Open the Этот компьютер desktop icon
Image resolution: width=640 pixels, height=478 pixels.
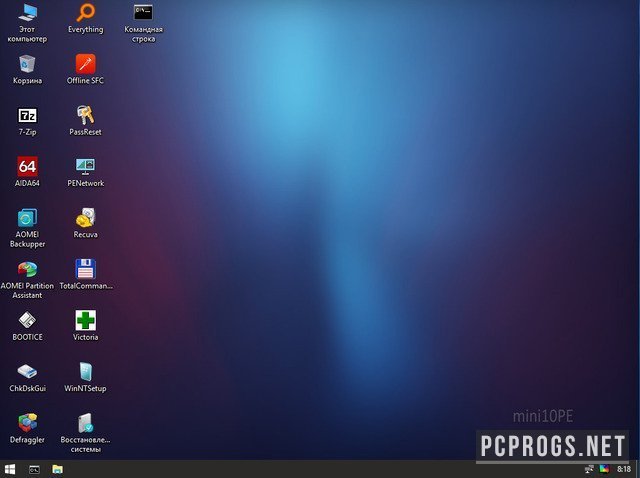coord(27,23)
